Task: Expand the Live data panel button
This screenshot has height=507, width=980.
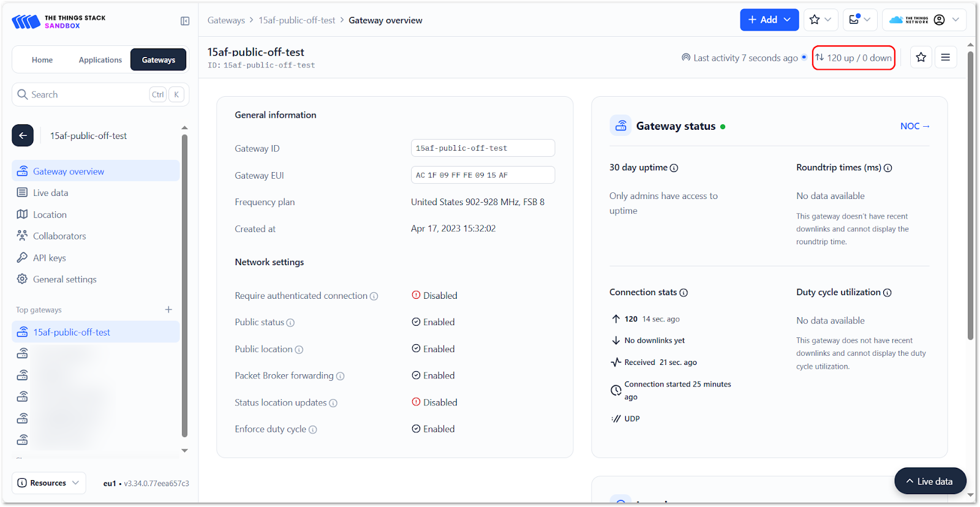Action: click(x=930, y=481)
